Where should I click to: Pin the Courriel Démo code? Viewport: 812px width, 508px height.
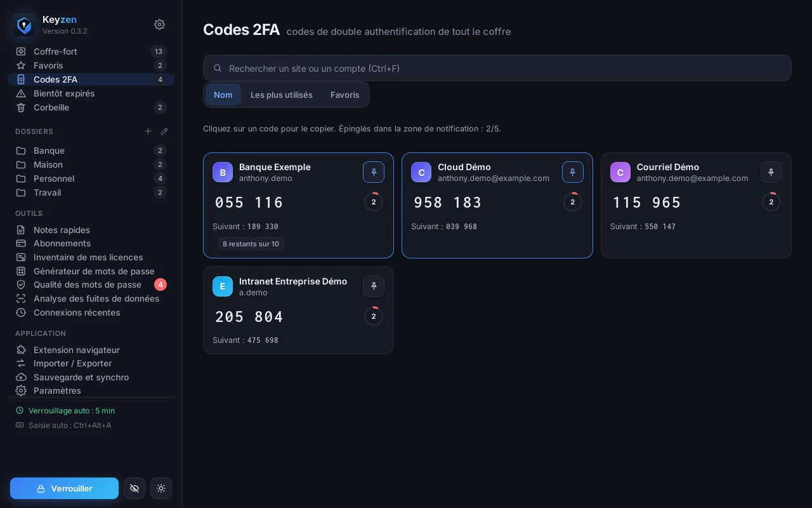[771, 172]
